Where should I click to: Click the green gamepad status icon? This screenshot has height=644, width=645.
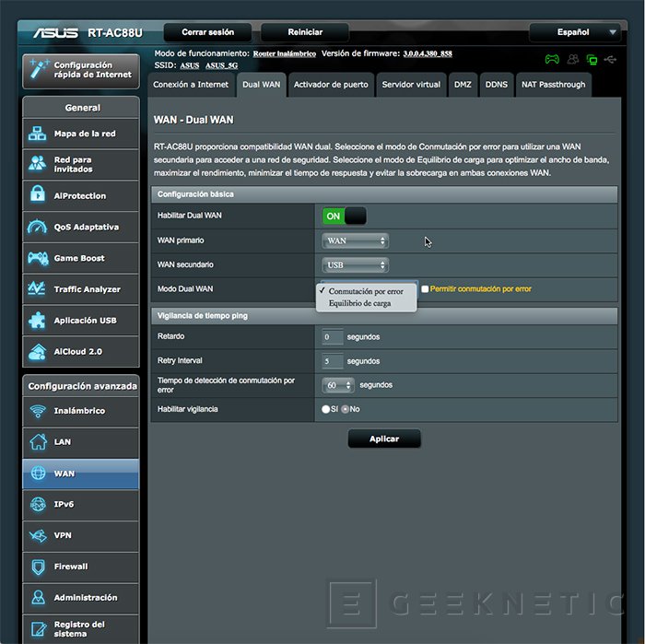coord(552,60)
